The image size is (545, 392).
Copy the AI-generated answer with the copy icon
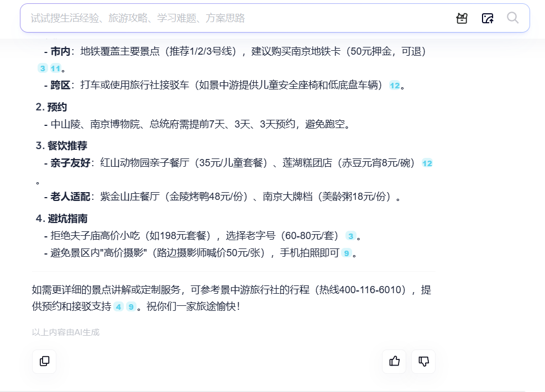[44, 362]
